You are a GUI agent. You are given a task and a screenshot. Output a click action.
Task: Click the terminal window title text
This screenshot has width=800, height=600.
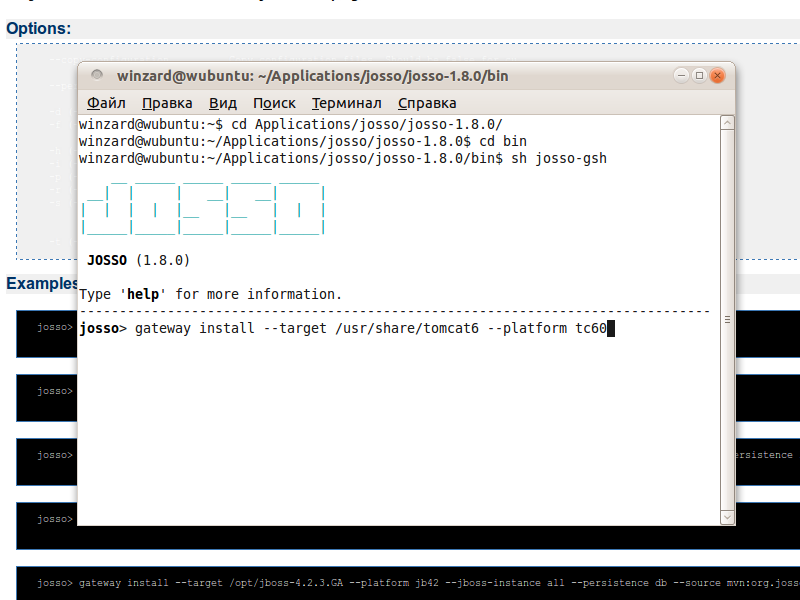click(312, 76)
